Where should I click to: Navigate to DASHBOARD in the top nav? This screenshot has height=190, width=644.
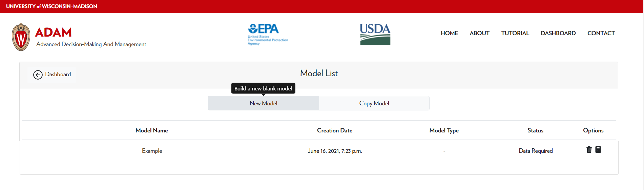[558, 33]
